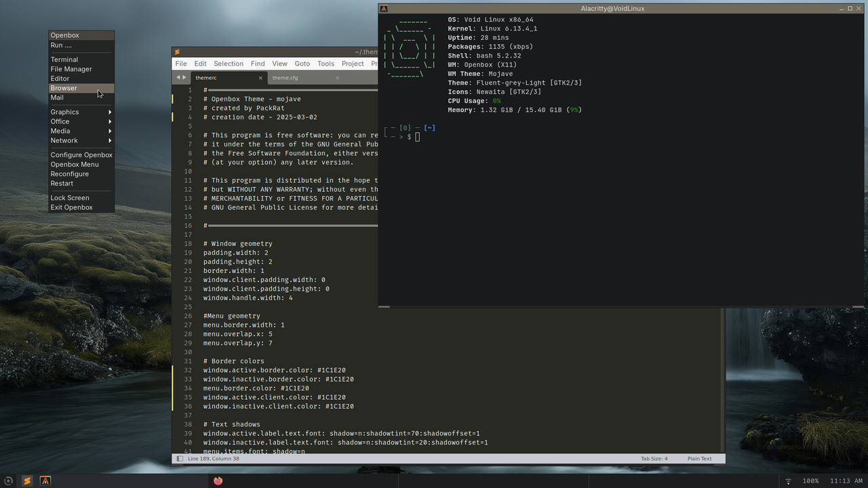Click line number 32 in the gutter
868x488 pixels.
[x=188, y=370]
